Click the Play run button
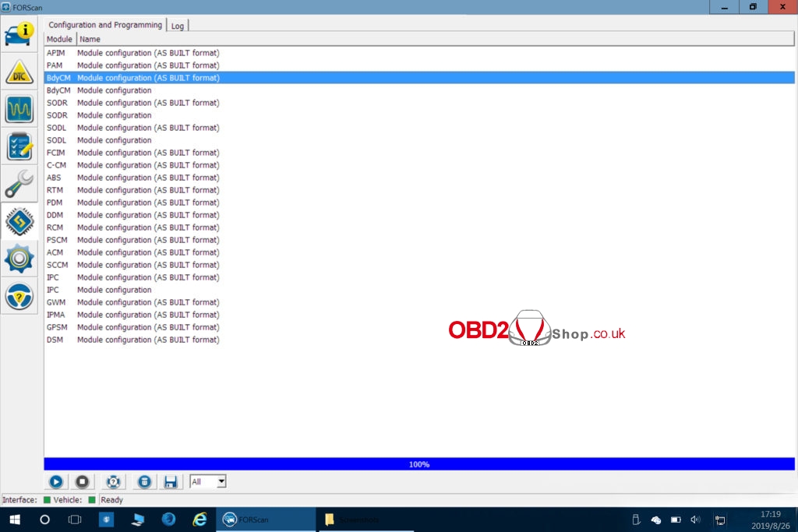 click(x=56, y=482)
